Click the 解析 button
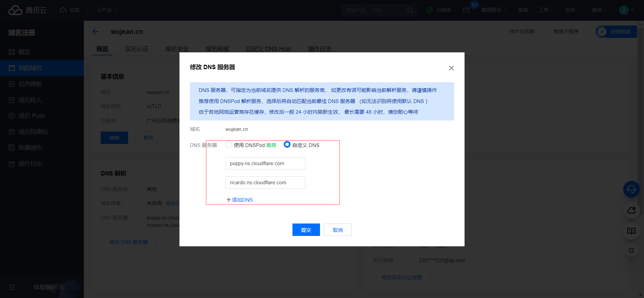The image size is (644, 298). coord(148,138)
